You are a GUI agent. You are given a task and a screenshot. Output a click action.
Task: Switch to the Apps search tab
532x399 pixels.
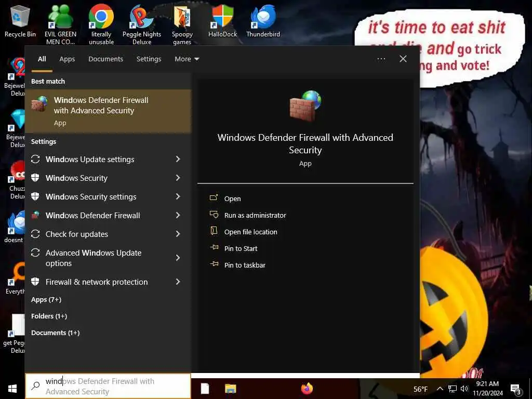click(67, 59)
